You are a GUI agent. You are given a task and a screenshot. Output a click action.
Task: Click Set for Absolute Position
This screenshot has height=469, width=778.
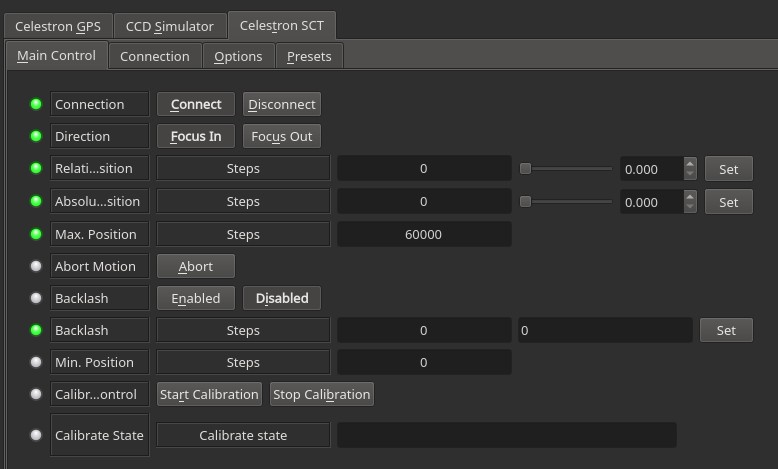tap(729, 202)
